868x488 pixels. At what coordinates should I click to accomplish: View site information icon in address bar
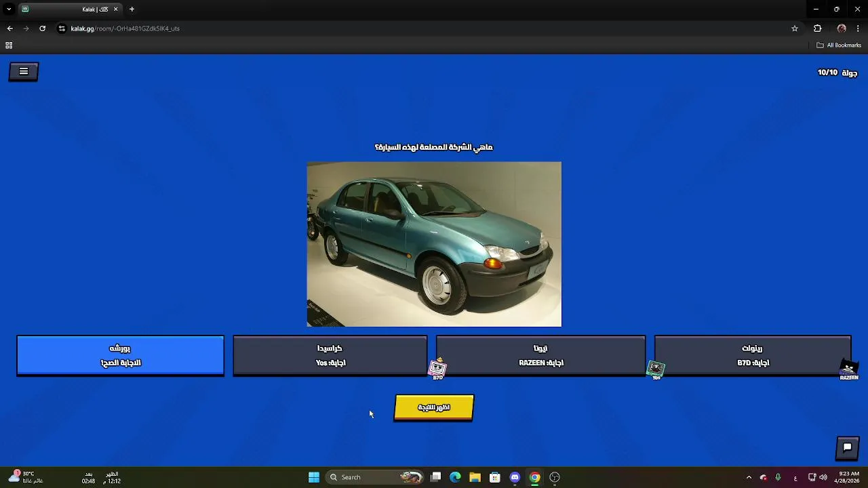[62, 28]
